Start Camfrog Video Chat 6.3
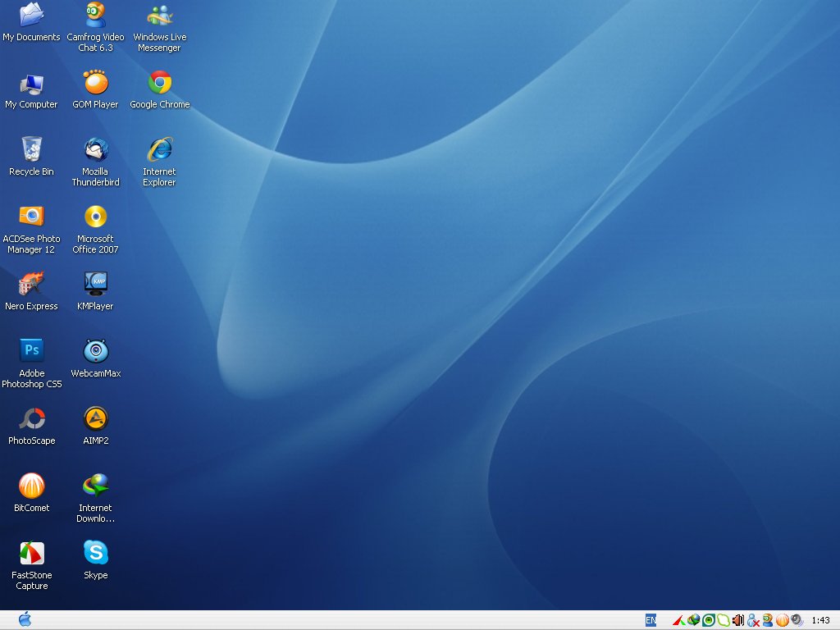This screenshot has height=630, width=840. point(95,15)
